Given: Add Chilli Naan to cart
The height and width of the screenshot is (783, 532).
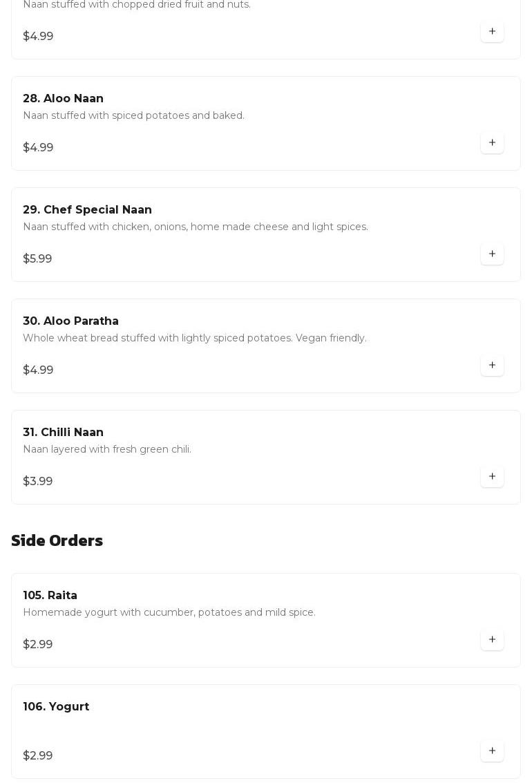Looking at the screenshot, I should [492, 477].
